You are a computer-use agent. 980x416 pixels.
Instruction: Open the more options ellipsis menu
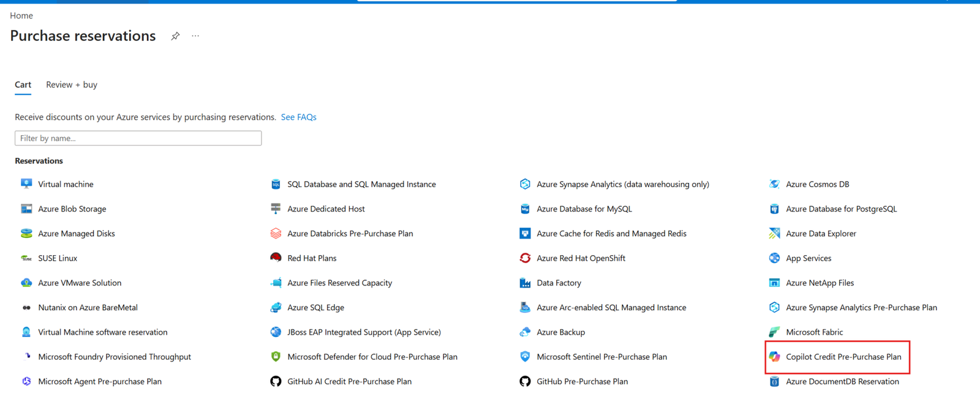tap(195, 36)
